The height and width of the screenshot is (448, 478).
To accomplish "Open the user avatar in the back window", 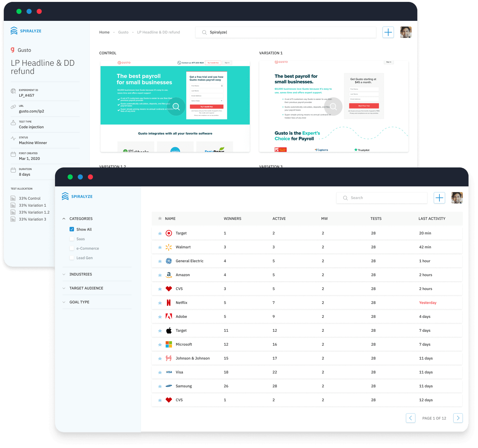I will coord(406,32).
